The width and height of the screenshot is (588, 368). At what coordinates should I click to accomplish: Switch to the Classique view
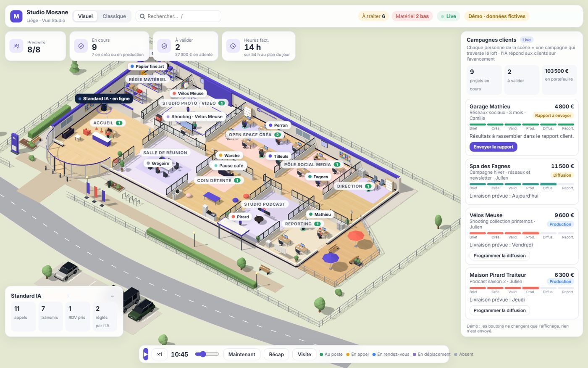pyautogui.click(x=114, y=16)
